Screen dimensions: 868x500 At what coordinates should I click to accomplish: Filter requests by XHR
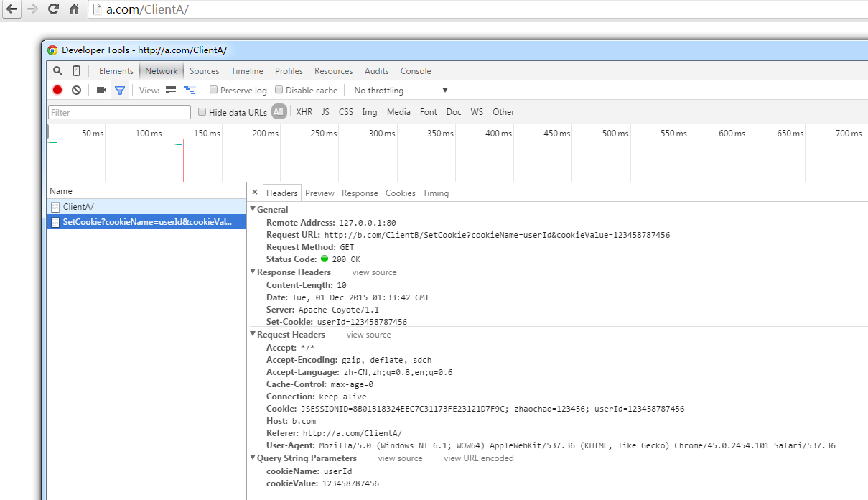tap(304, 111)
